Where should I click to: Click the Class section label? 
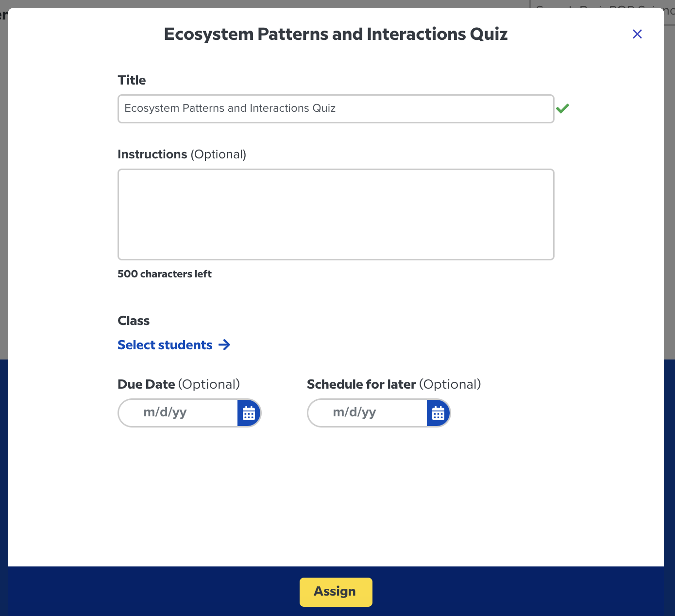pyautogui.click(x=134, y=321)
